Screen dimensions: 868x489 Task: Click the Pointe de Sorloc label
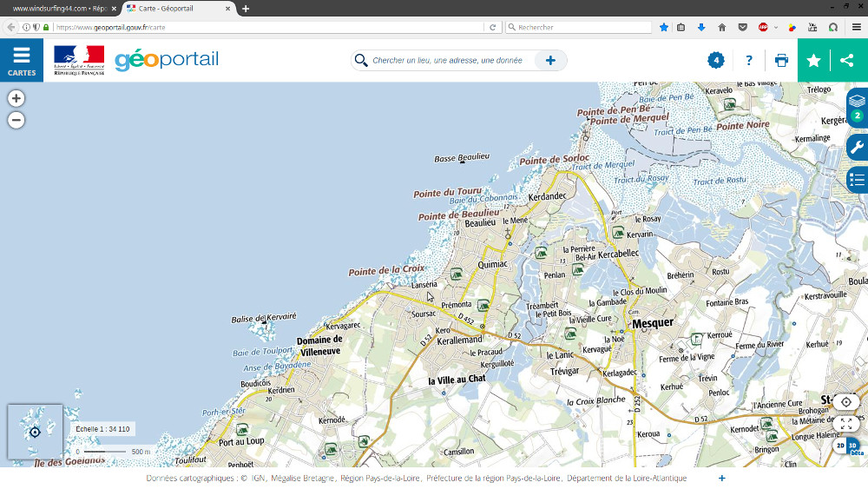(x=554, y=160)
